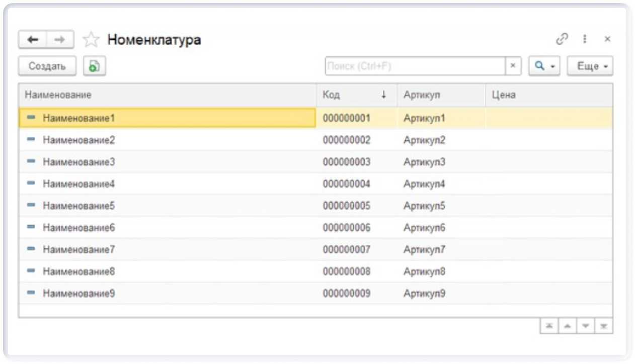
Task: Expand the Еще menu
Action: [x=590, y=66]
